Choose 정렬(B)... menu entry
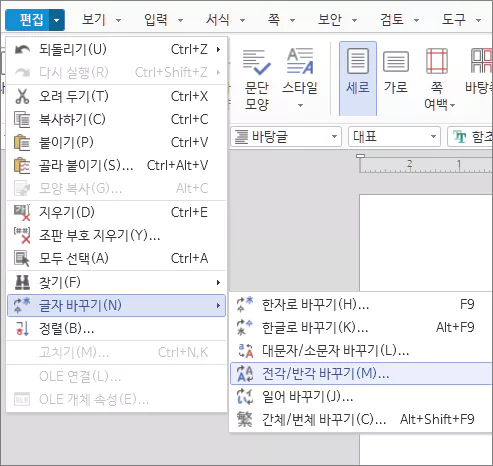This screenshot has height=466, width=493. pos(116,329)
